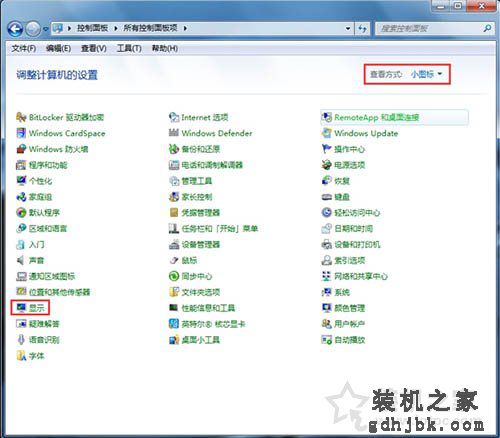Viewport: 500px width, 438px height.
Task: Open the 显示 monitor icon
Action: (x=21, y=308)
